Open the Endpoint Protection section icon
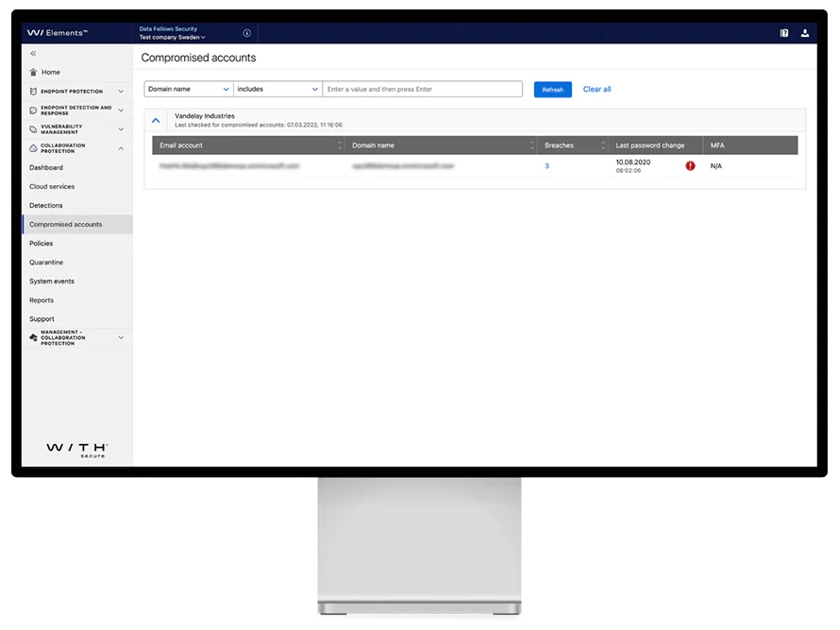 pos(32,92)
